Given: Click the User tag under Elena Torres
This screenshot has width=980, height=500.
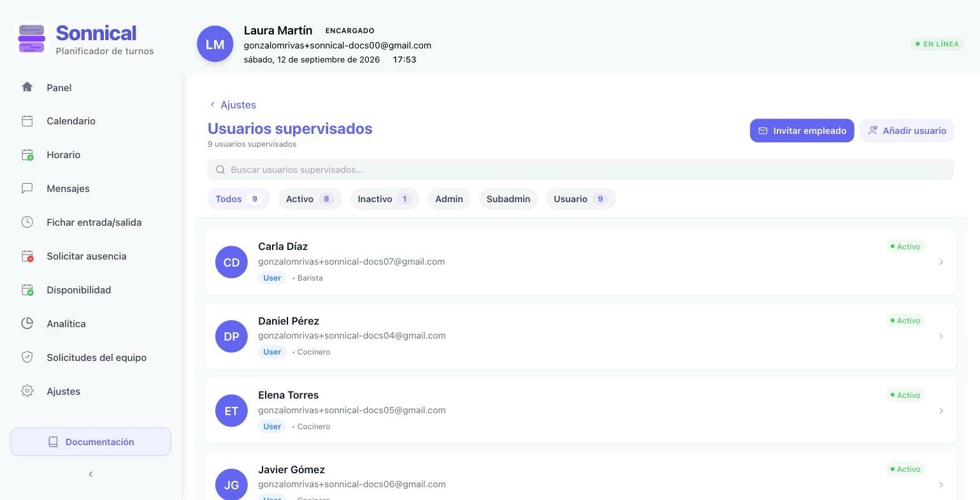Looking at the screenshot, I should click(x=272, y=427).
